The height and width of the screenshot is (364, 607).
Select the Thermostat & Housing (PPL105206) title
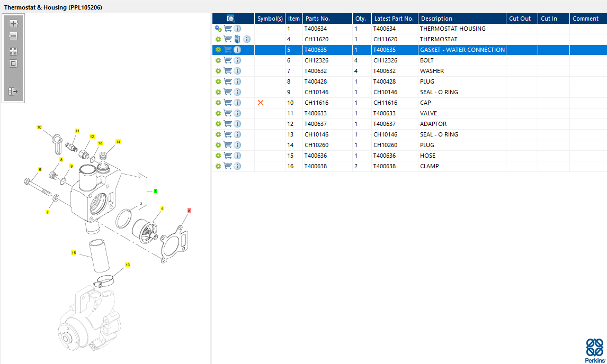pos(53,7)
